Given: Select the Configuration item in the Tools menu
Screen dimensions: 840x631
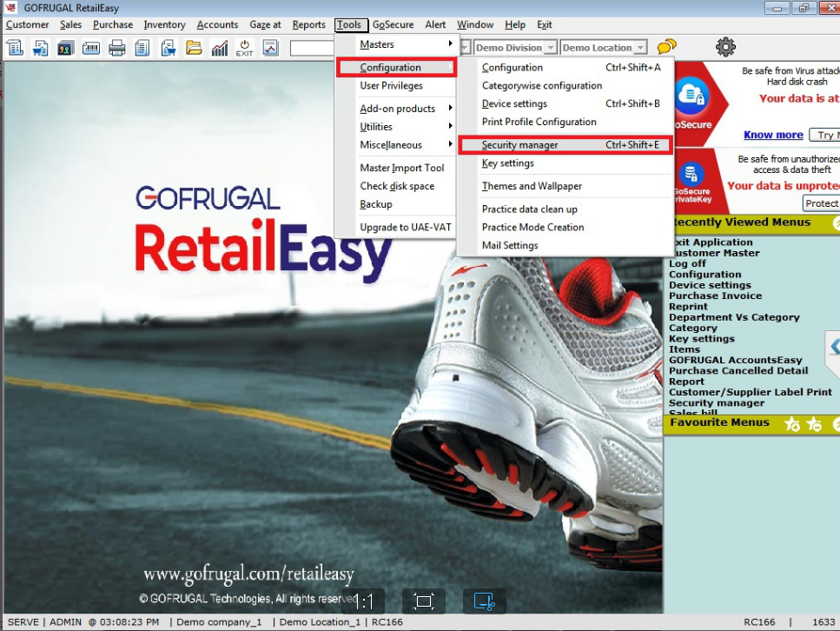Looking at the screenshot, I should pos(396,68).
